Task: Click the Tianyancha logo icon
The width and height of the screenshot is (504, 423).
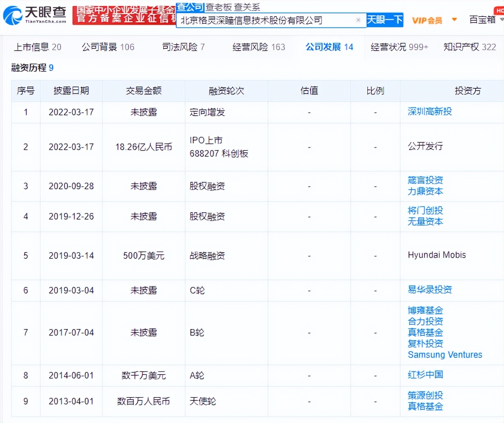Action: [x=12, y=16]
